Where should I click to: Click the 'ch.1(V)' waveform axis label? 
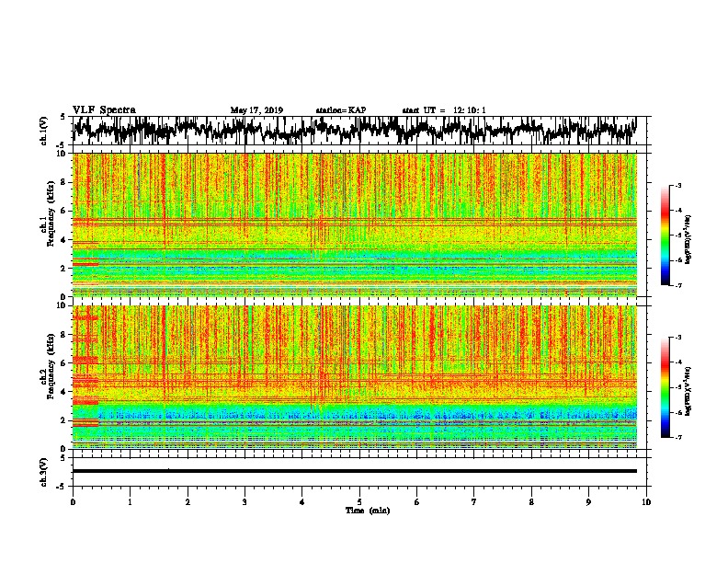[x=44, y=131]
